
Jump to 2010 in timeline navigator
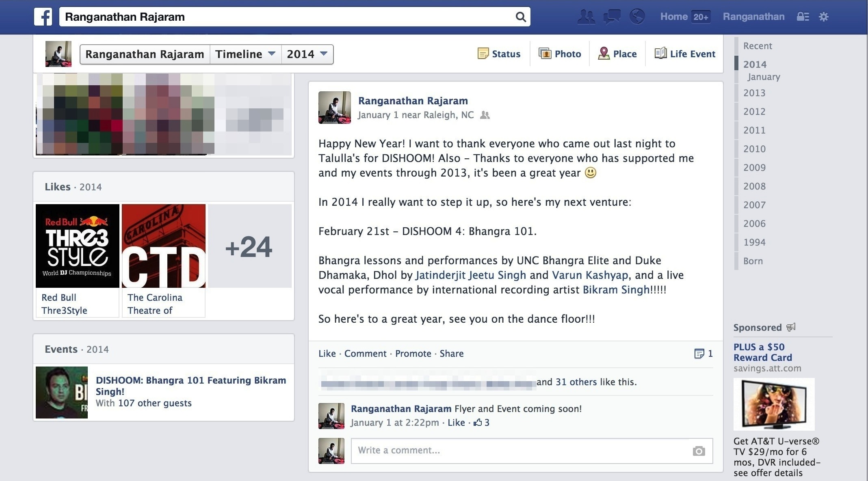pyautogui.click(x=754, y=149)
